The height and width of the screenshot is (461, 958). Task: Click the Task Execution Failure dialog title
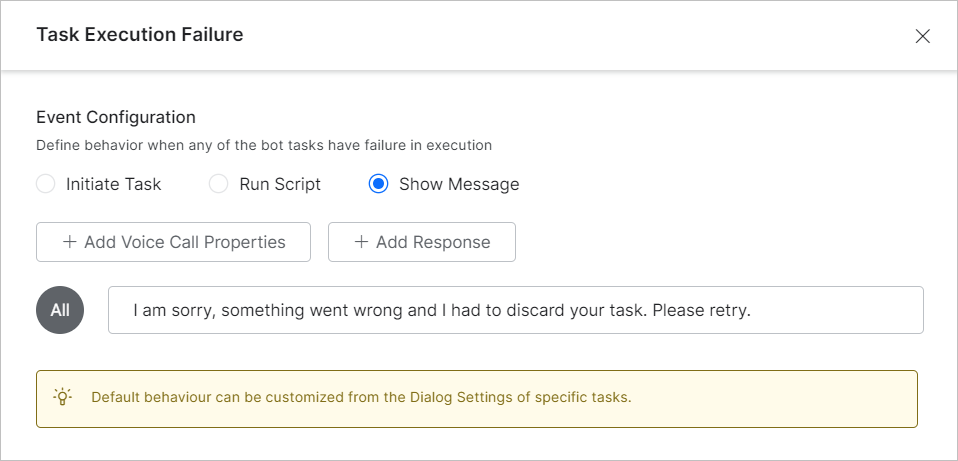pos(140,35)
